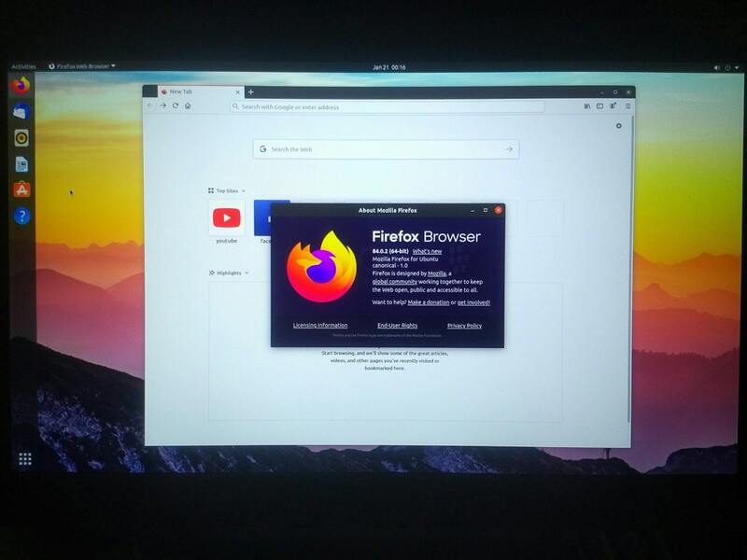Viewport: 747px width, 560px height.
Task: Launch Thunderbird Mail from the dock
Action: [x=21, y=112]
